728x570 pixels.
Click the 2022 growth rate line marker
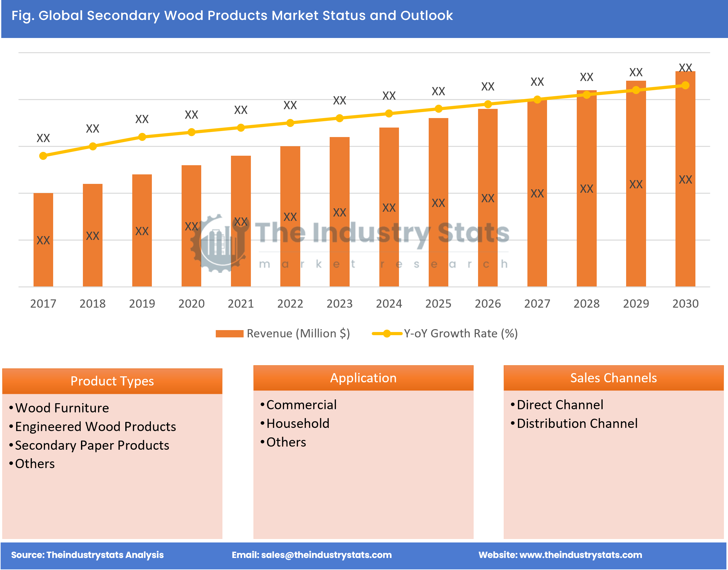290,123
